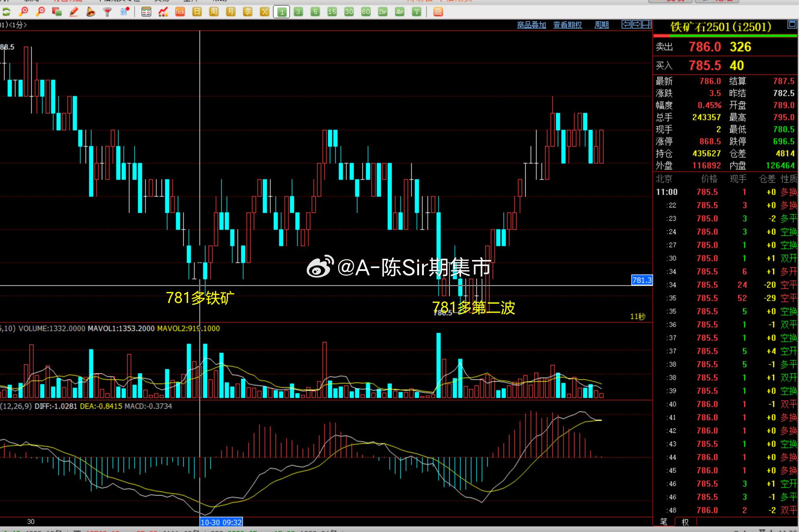799x532 pixels.
Task: Open the trend chart icon
Action: coord(163,12)
